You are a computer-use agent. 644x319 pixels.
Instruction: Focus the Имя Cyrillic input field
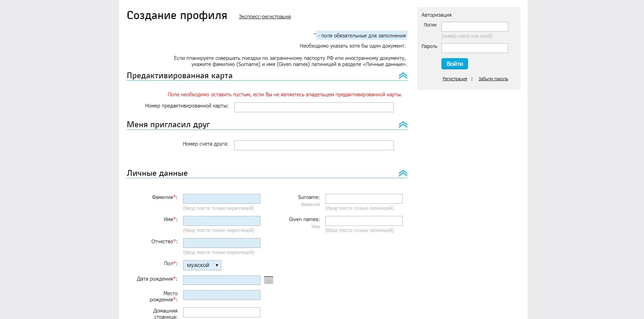pos(222,221)
